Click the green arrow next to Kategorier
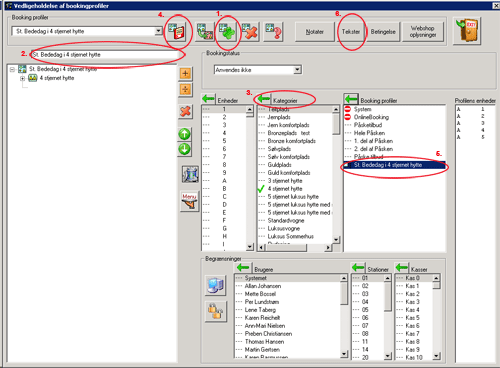The width and height of the screenshot is (500, 368). 264,99
